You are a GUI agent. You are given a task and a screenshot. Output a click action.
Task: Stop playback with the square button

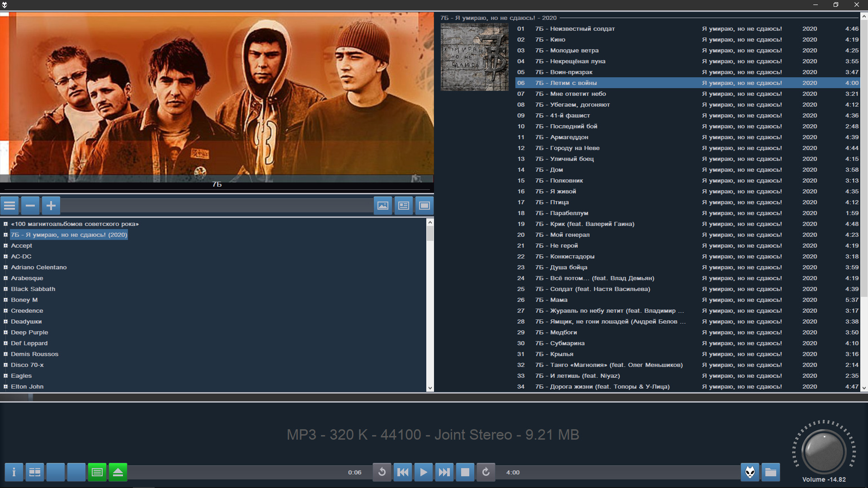coord(465,472)
